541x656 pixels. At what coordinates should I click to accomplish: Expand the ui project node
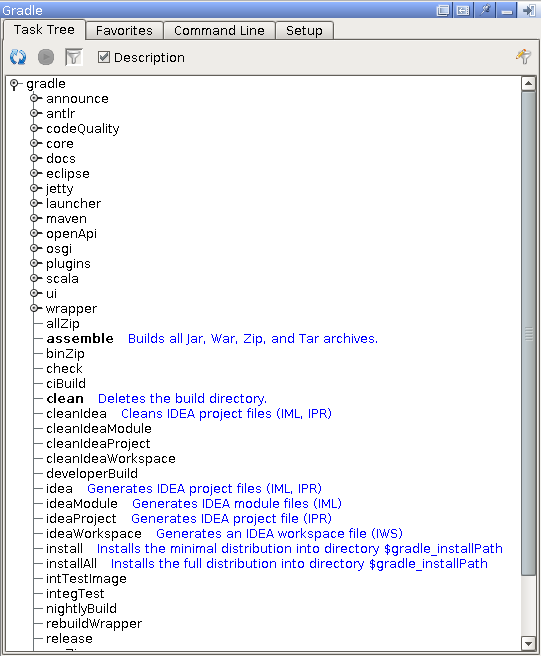tap(34, 294)
